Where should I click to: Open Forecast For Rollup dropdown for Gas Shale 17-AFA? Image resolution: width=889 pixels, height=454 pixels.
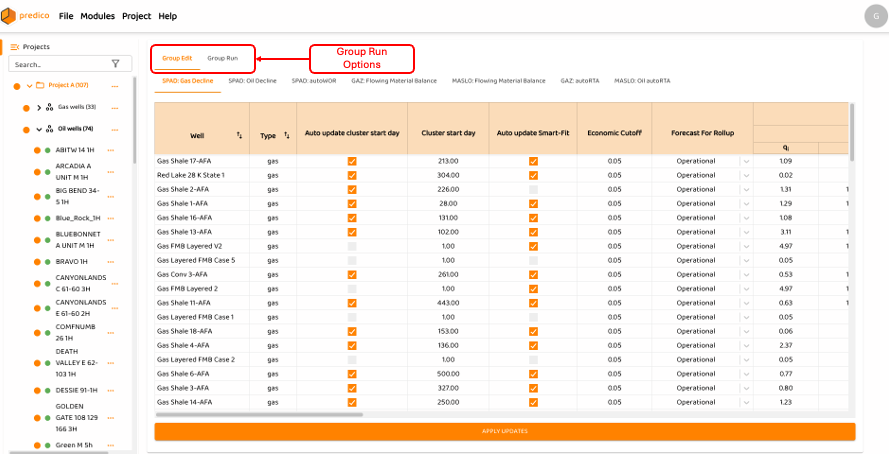click(x=745, y=161)
